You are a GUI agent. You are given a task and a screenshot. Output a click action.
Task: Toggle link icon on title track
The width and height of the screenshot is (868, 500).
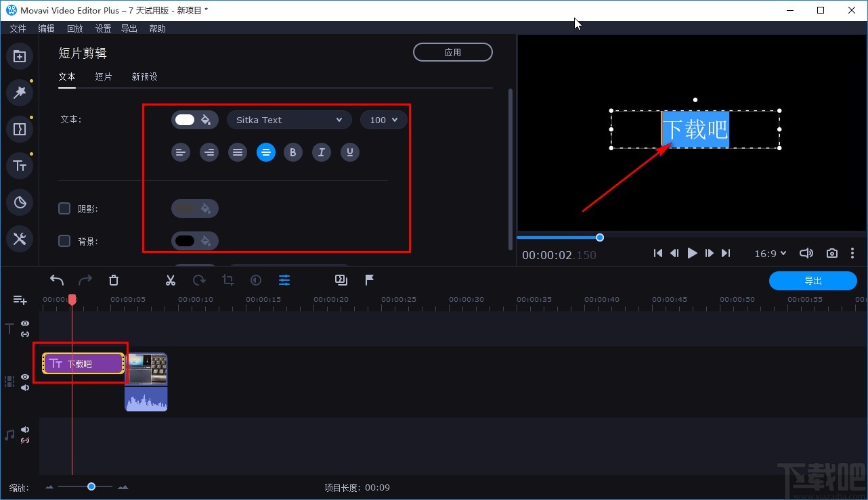tap(25, 334)
